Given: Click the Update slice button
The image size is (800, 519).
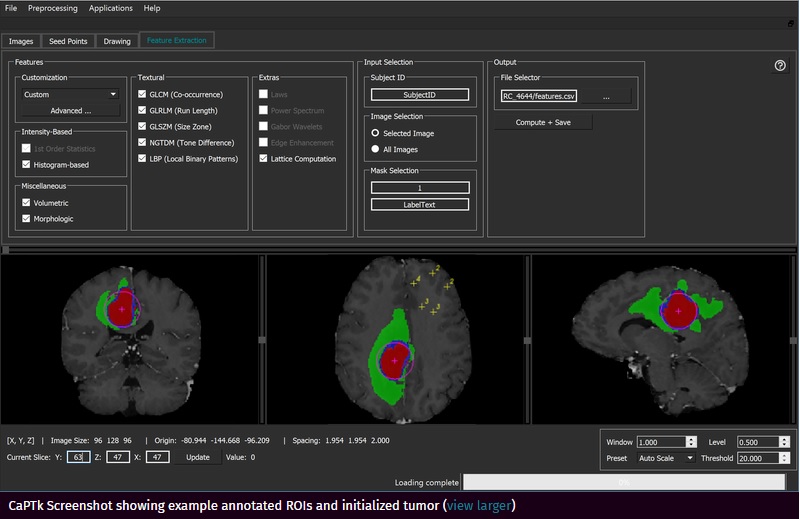Looking at the screenshot, I should 198,457.
